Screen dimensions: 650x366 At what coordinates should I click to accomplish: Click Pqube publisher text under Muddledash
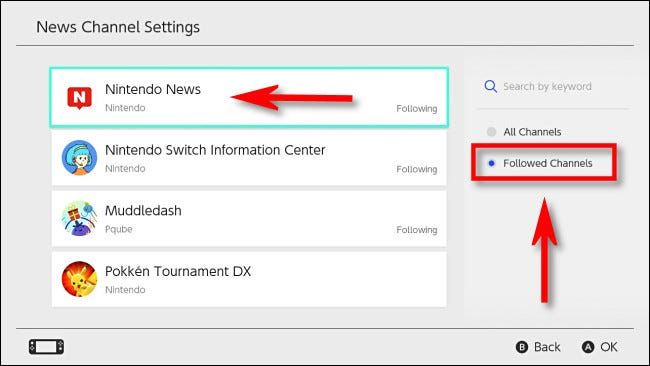click(x=119, y=229)
